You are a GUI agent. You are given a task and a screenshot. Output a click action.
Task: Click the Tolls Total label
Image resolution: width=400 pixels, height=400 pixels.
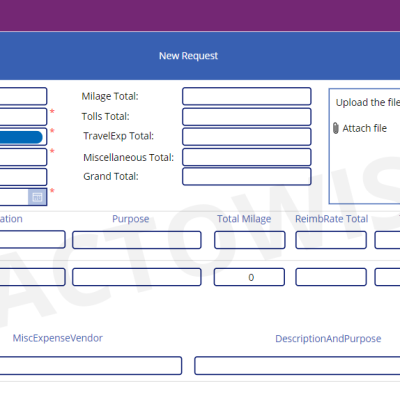click(x=106, y=116)
